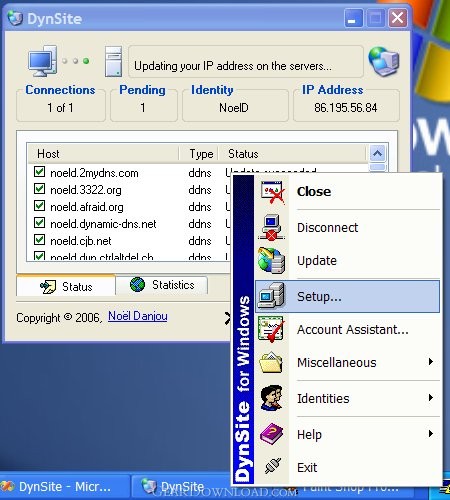Close the DynSite window with X
Viewport: 450px width, 500px height.
tap(397, 18)
